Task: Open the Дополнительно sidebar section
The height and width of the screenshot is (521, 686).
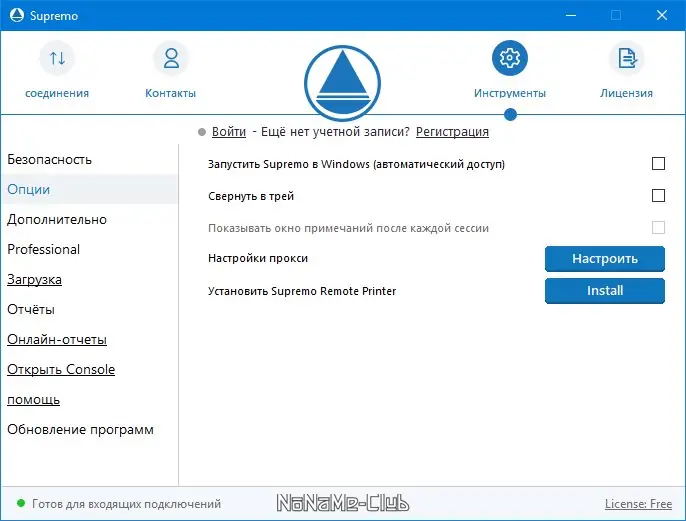Action: click(x=57, y=220)
